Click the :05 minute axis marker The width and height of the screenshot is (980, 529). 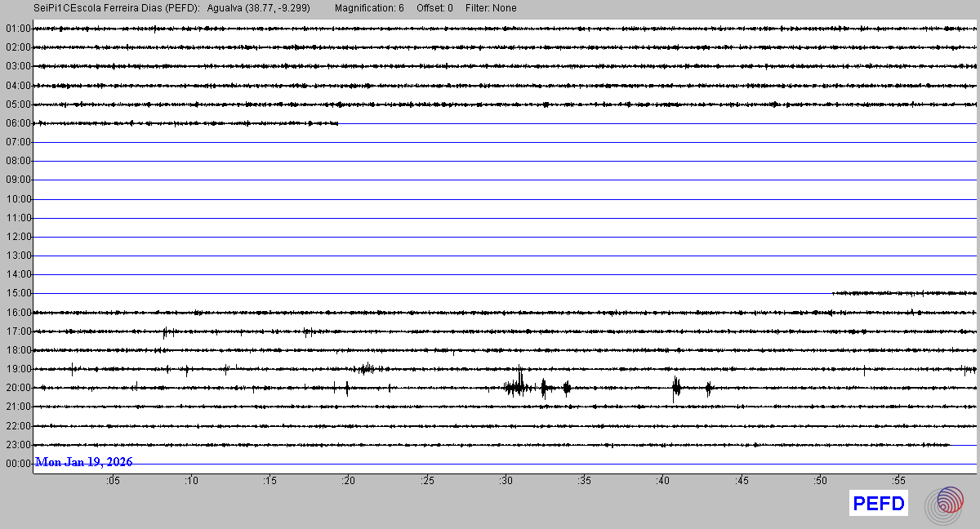(x=112, y=481)
